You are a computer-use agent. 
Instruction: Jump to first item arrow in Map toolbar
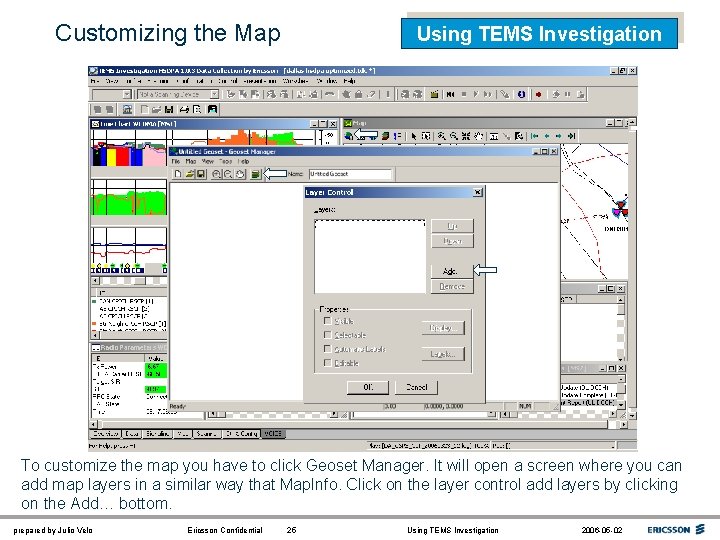click(534, 136)
